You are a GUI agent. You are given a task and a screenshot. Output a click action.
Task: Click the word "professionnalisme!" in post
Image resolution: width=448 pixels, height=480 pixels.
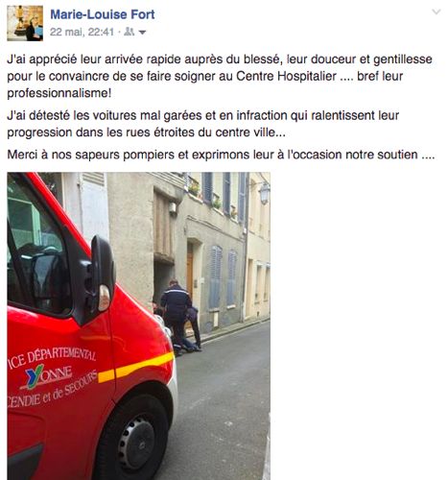coord(59,93)
